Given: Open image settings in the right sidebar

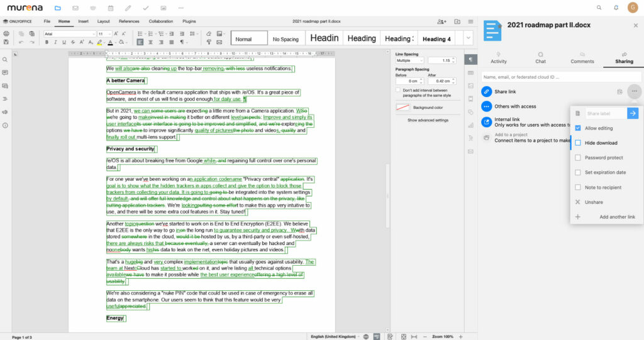Looking at the screenshot, I should click(470, 86).
